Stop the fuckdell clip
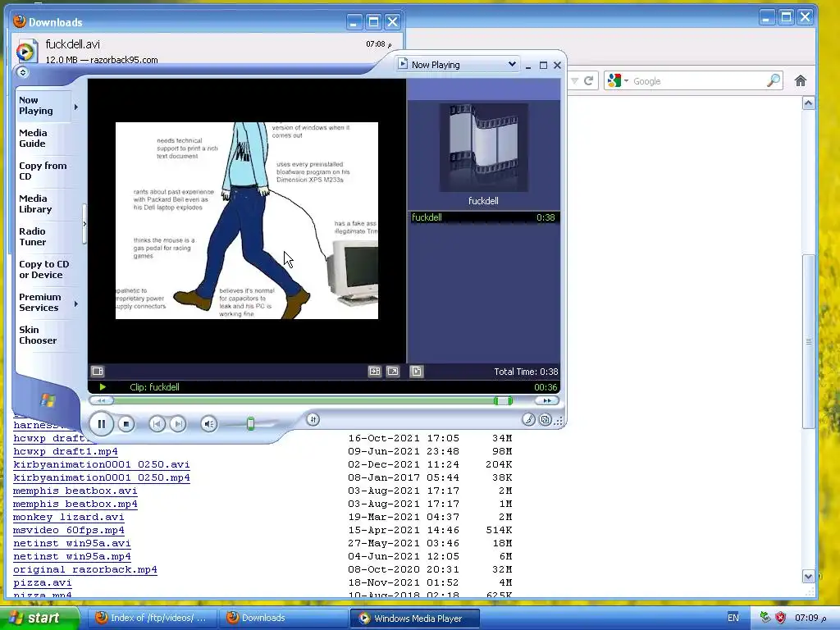 (x=126, y=424)
